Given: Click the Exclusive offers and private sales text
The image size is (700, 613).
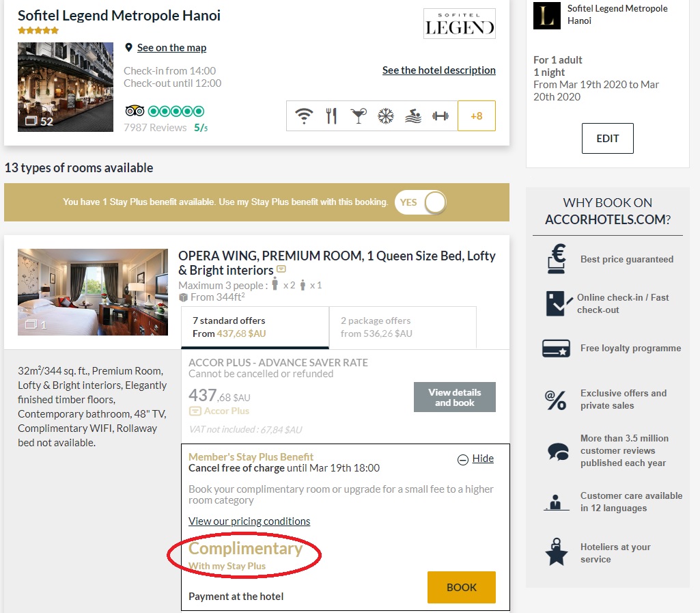Looking at the screenshot, I should point(624,399).
